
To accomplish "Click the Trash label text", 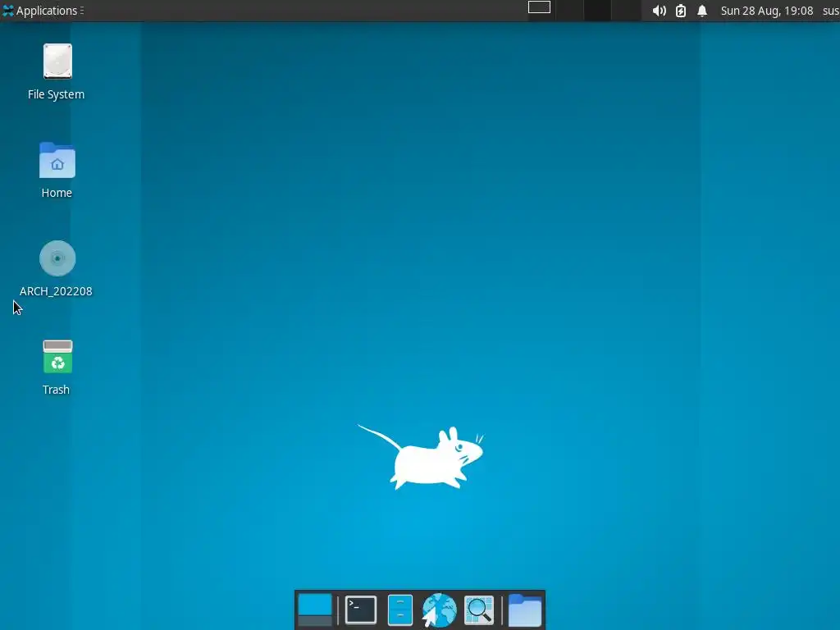I will pyautogui.click(x=57, y=390).
